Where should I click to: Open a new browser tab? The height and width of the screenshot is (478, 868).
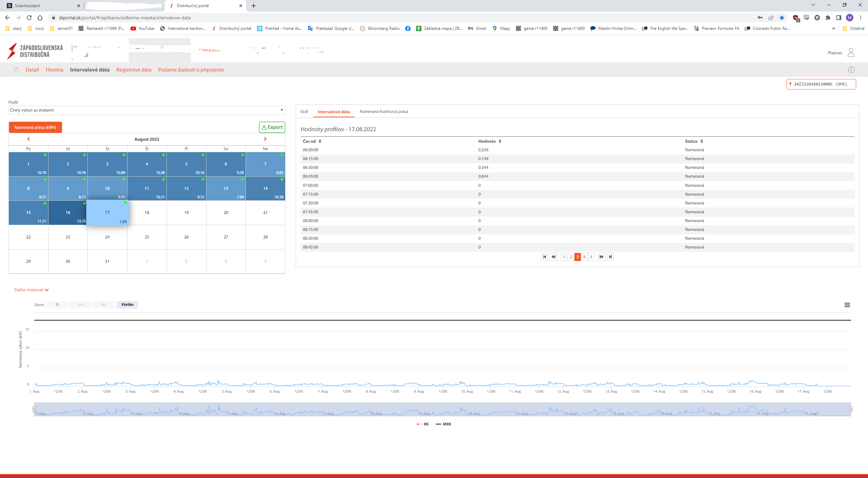[254, 6]
